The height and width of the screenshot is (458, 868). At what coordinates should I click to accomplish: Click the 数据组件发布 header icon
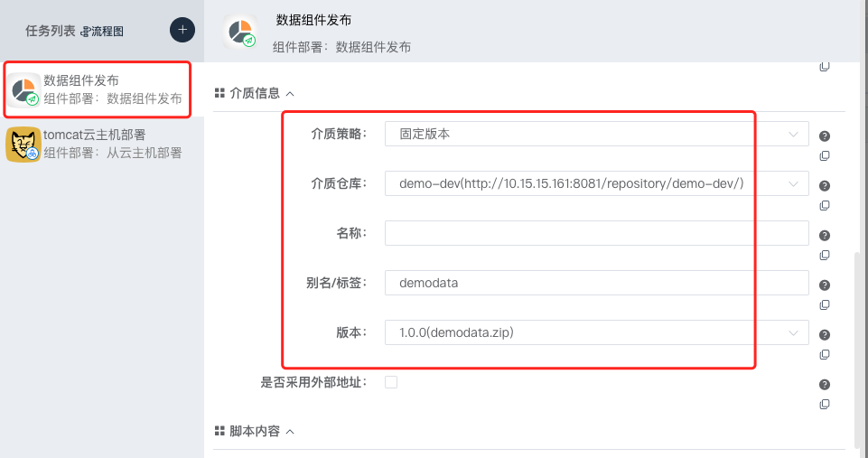[x=240, y=32]
